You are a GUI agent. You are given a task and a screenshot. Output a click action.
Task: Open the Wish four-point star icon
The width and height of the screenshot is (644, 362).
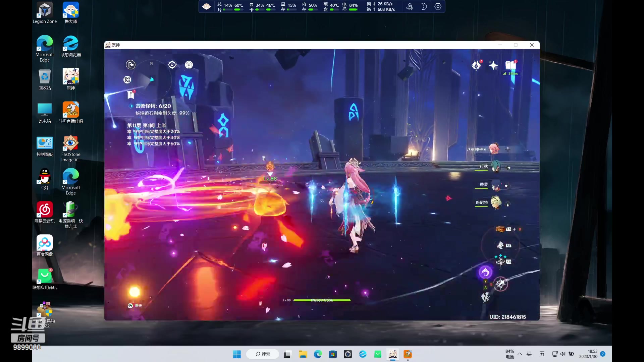493,65
